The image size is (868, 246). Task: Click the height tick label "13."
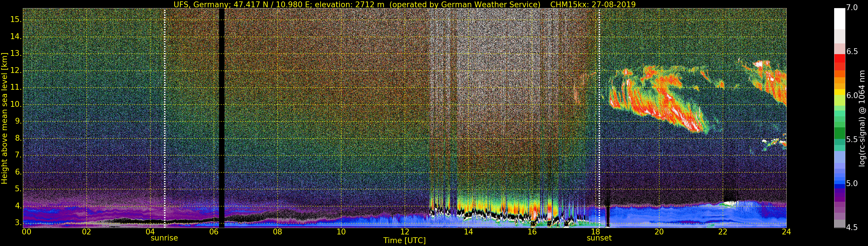coord(16,54)
